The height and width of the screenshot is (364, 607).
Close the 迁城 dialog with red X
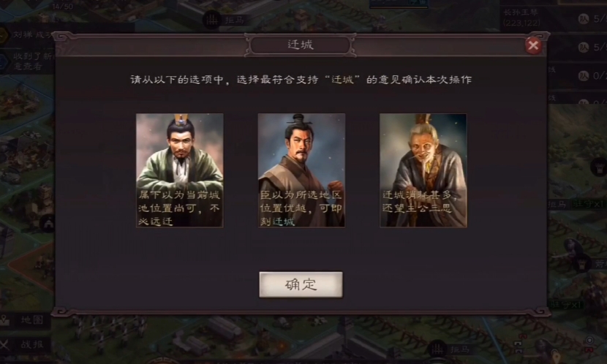[x=533, y=45]
